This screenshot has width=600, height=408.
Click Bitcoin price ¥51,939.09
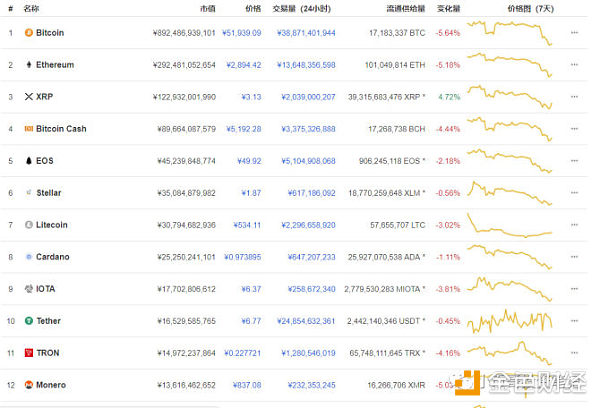pos(242,33)
